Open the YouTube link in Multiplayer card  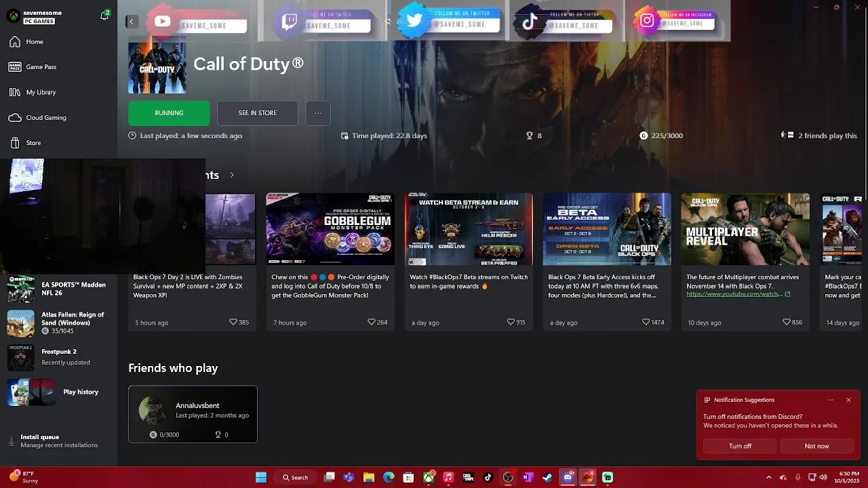tap(738, 294)
